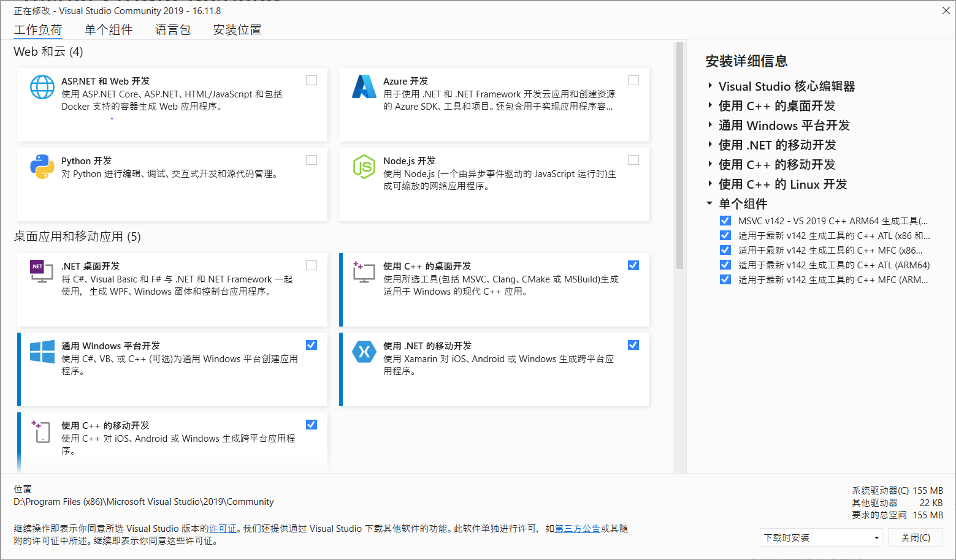Open the 第三方公告 link

coord(577,528)
